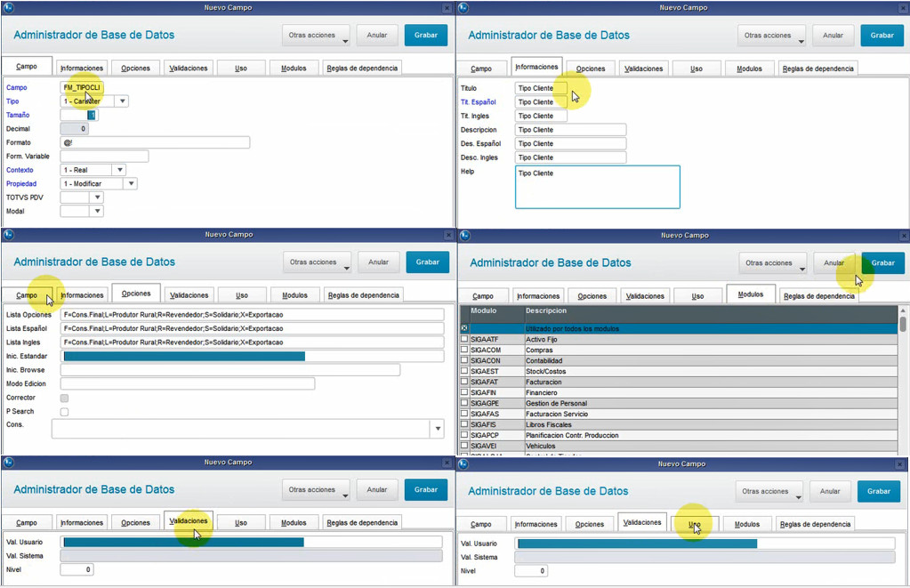Screen dimensions: 910x588
Task: Click the Des. Español field
Action: pos(571,144)
